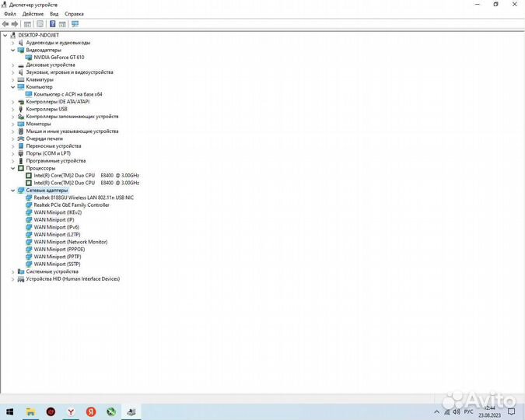Open the red round app on taskbar
This screenshot has height=420, width=525.
[x=51, y=411]
